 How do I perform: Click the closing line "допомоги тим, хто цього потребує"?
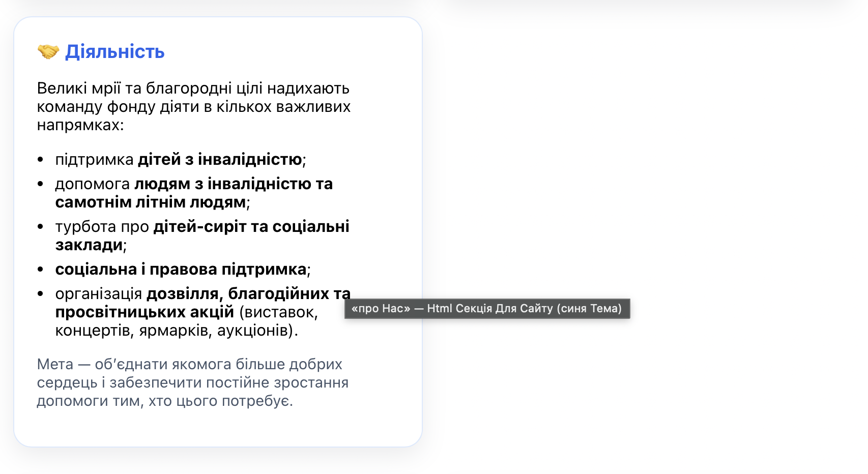[164, 401]
